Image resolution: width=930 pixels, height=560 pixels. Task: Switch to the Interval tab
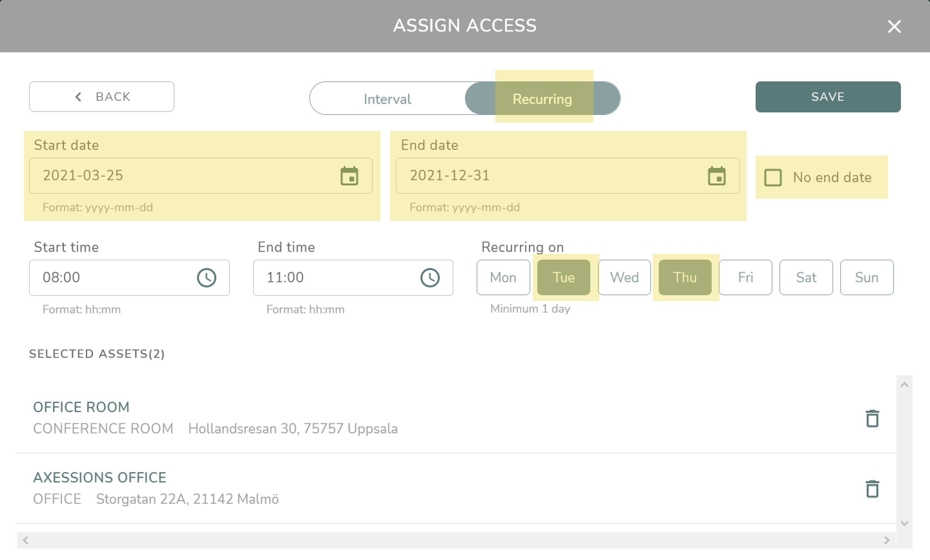point(387,99)
